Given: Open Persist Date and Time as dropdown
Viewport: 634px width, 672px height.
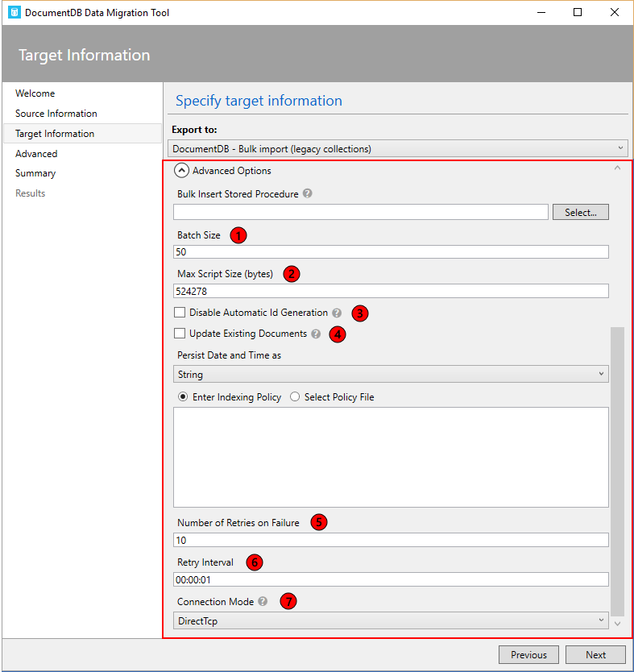Looking at the screenshot, I should pyautogui.click(x=391, y=375).
